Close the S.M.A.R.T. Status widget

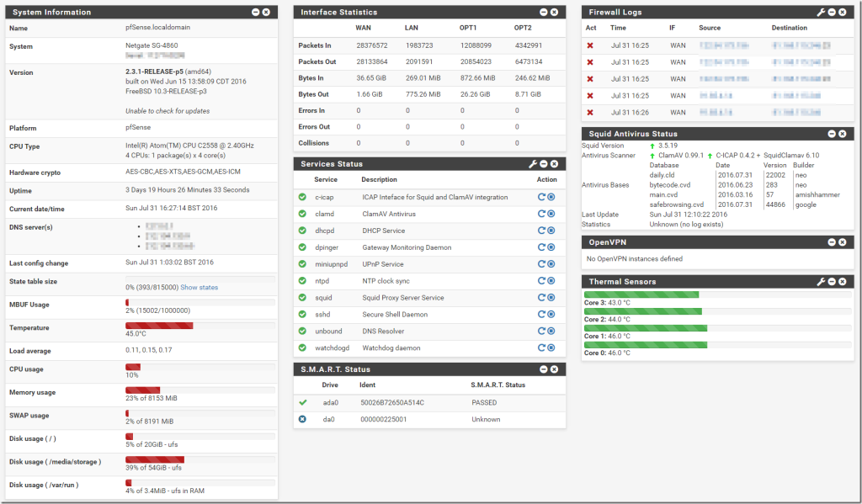pyautogui.click(x=554, y=369)
